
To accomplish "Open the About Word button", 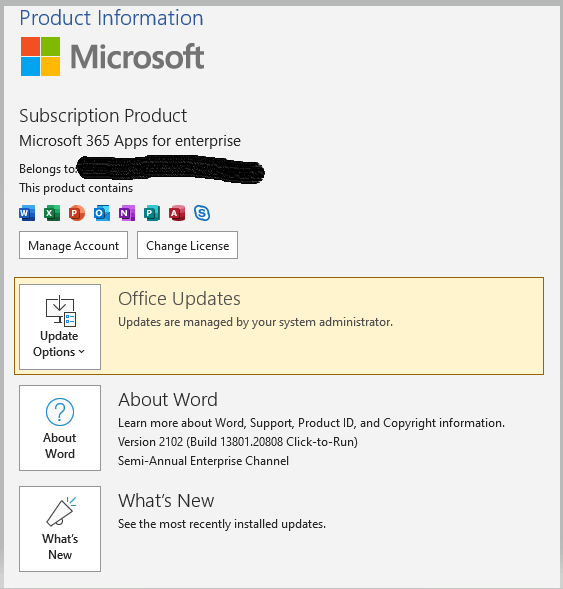I will (x=60, y=428).
